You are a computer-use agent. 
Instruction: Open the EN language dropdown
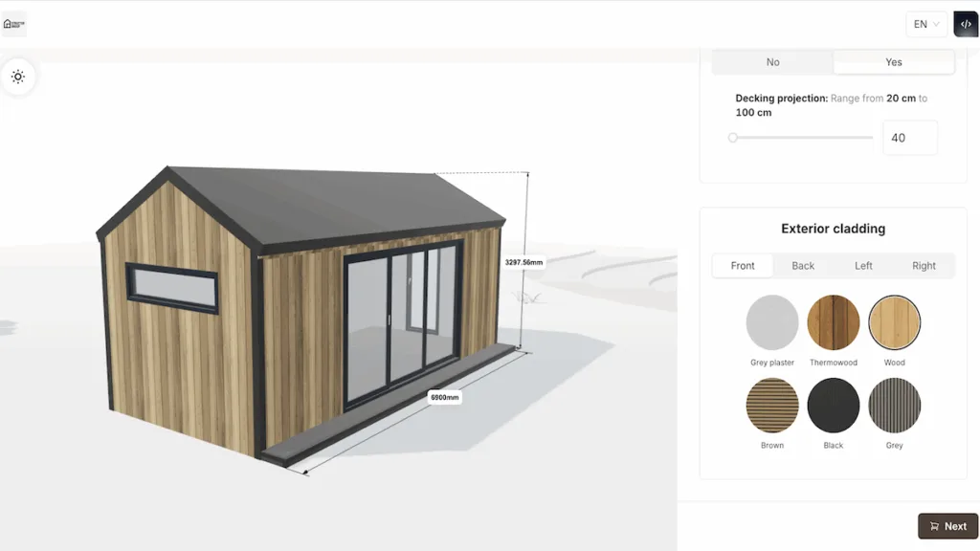coord(926,24)
